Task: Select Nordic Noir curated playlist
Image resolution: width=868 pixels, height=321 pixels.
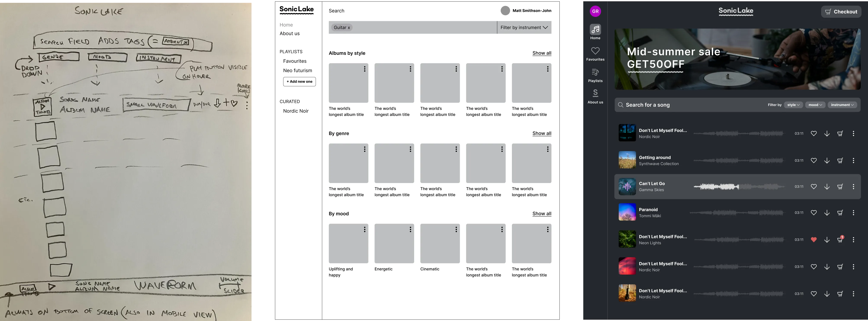Action: (x=296, y=111)
